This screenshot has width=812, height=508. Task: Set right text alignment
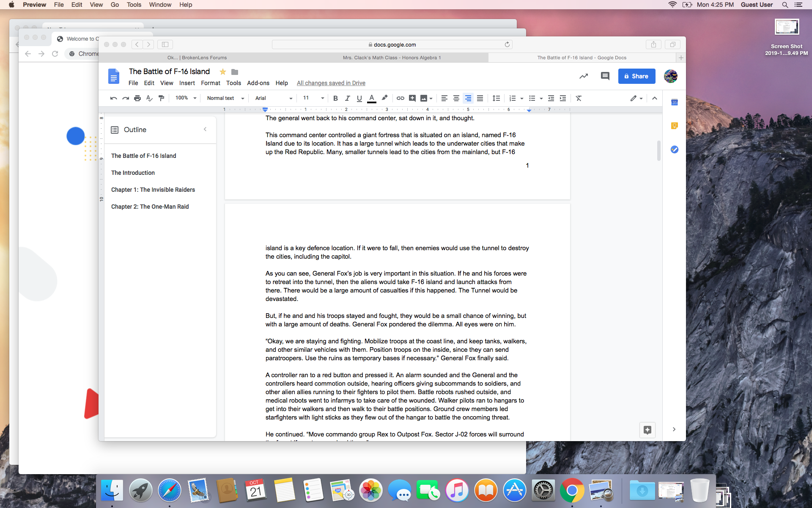pos(468,98)
